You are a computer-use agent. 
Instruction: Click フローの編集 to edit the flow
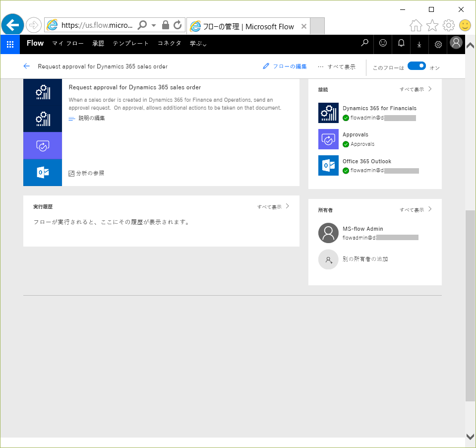click(x=290, y=66)
